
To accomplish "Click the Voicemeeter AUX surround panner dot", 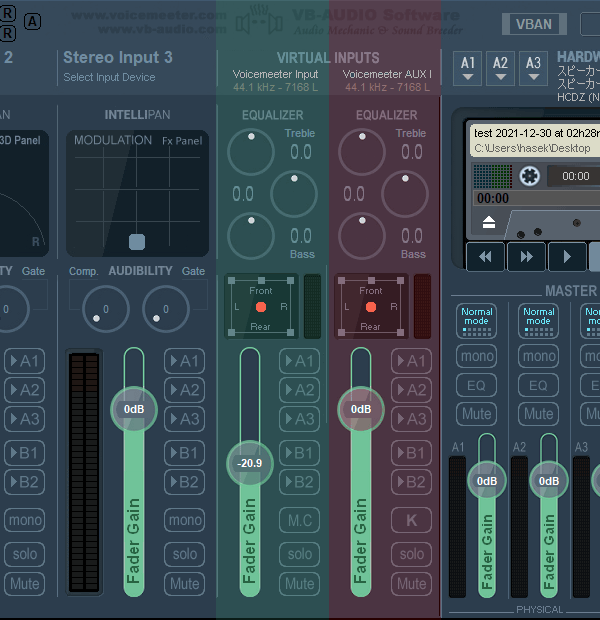I will click(x=371, y=307).
